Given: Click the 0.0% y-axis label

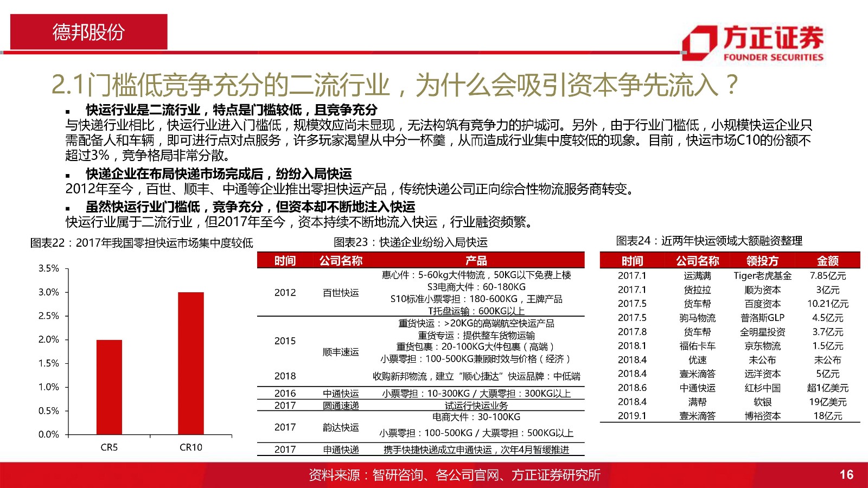Looking at the screenshot, I should coord(49,434).
